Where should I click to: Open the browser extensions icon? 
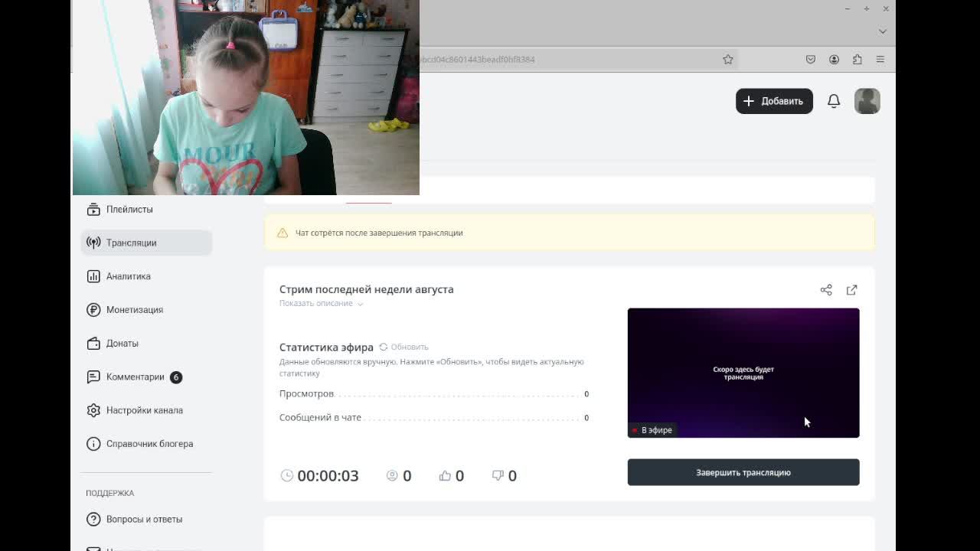pos(857,59)
